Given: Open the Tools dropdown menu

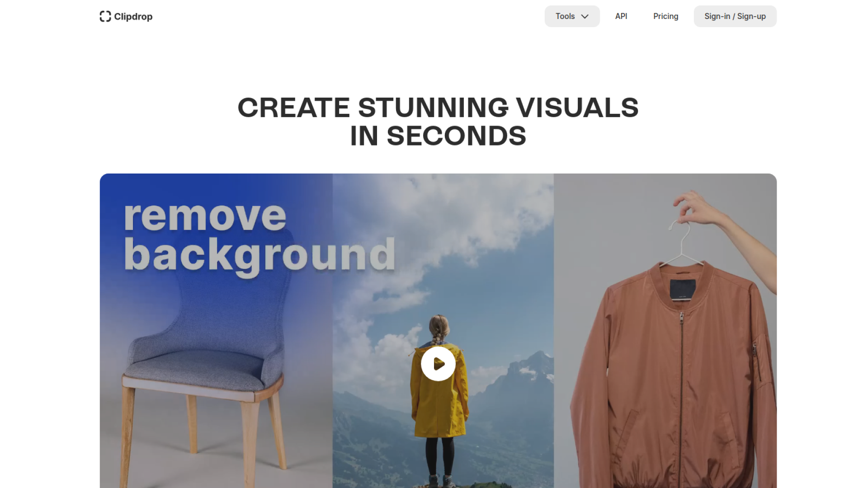Looking at the screenshot, I should coord(566,16).
